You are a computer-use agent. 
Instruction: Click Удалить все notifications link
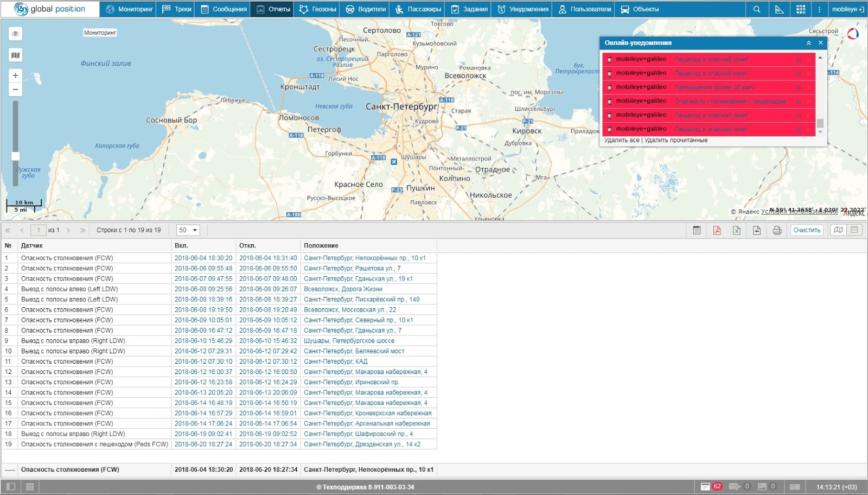[x=622, y=140]
